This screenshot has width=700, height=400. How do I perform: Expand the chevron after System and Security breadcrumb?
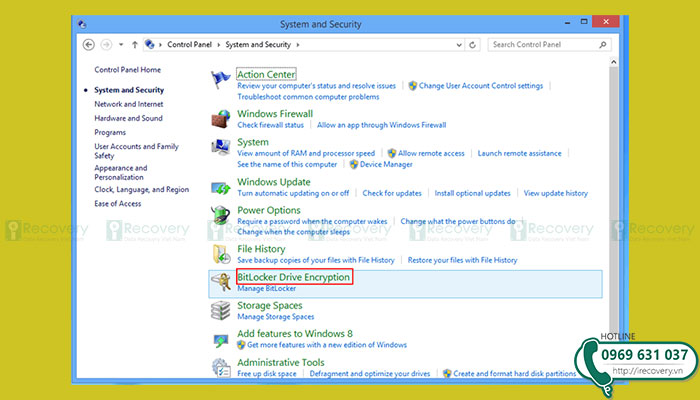(x=298, y=45)
